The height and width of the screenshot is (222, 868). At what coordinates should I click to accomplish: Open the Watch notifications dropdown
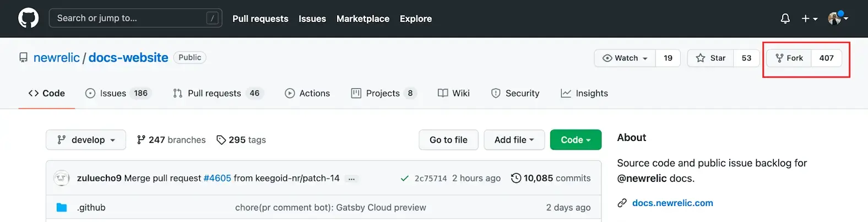tap(625, 58)
